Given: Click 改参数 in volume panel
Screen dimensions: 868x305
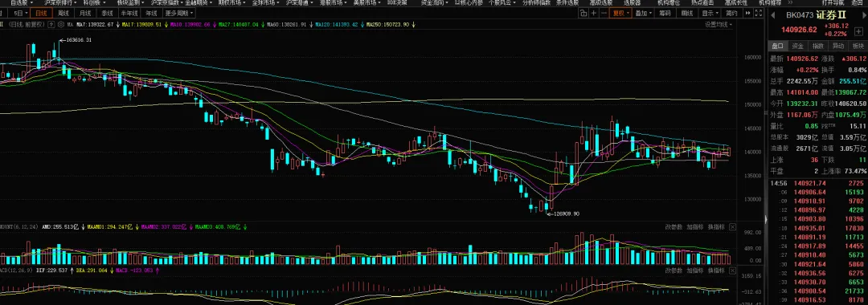Looking at the screenshot, I should tap(674, 226).
